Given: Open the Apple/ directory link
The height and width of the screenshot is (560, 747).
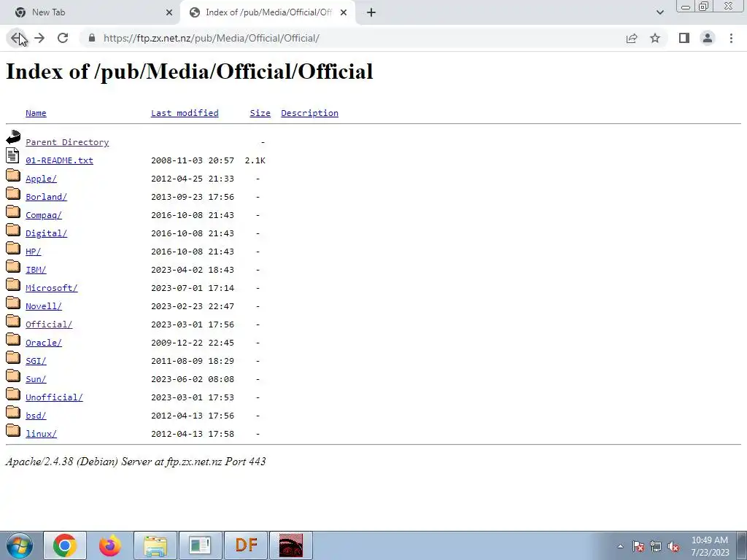Looking at the screenshot, I should point(41,179).
